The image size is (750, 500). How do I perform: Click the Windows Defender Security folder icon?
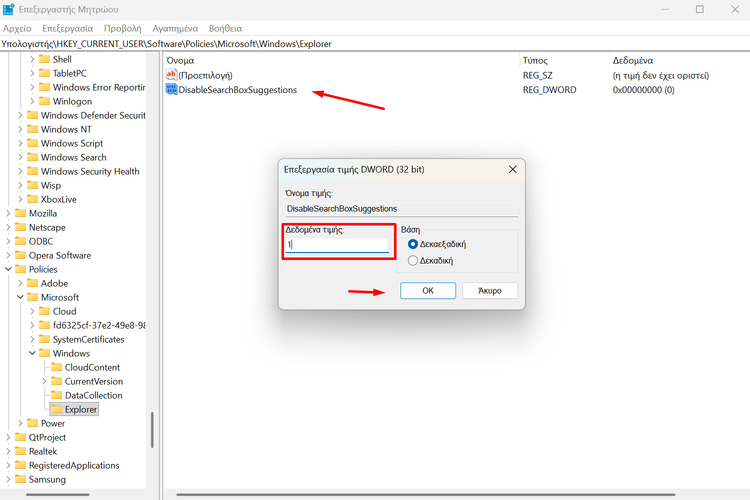[32, 115]
